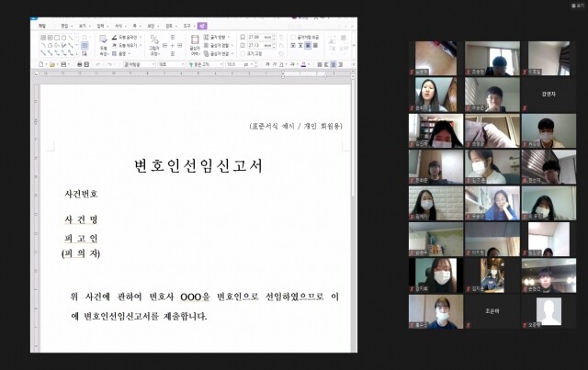The image size is (588, 370).
Task: Click the 김연자 participant tile
Action: tap(548, 94)
